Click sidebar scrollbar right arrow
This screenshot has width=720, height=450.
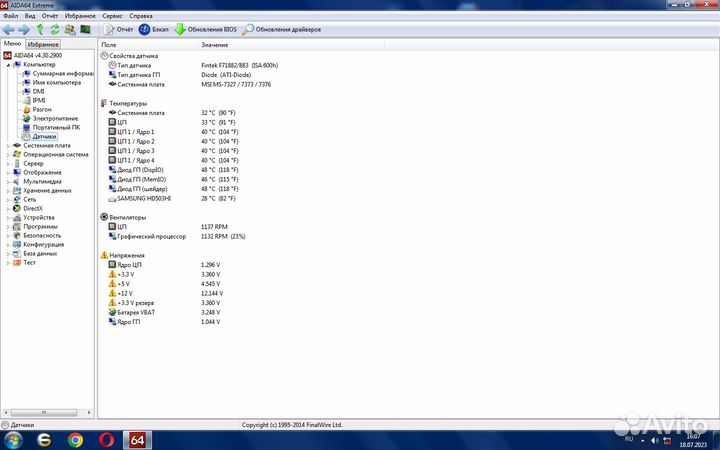[x=89, y=412]
